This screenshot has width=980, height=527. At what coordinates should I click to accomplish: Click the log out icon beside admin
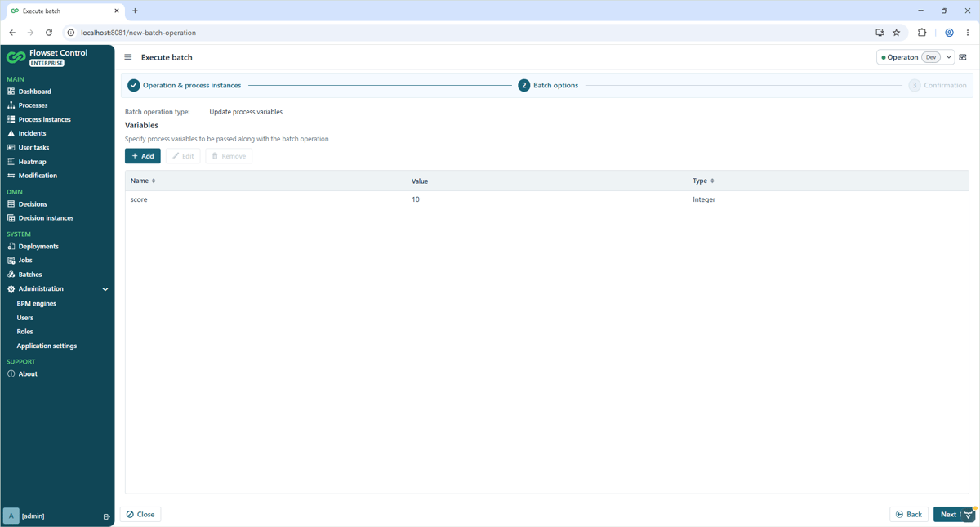106,516
